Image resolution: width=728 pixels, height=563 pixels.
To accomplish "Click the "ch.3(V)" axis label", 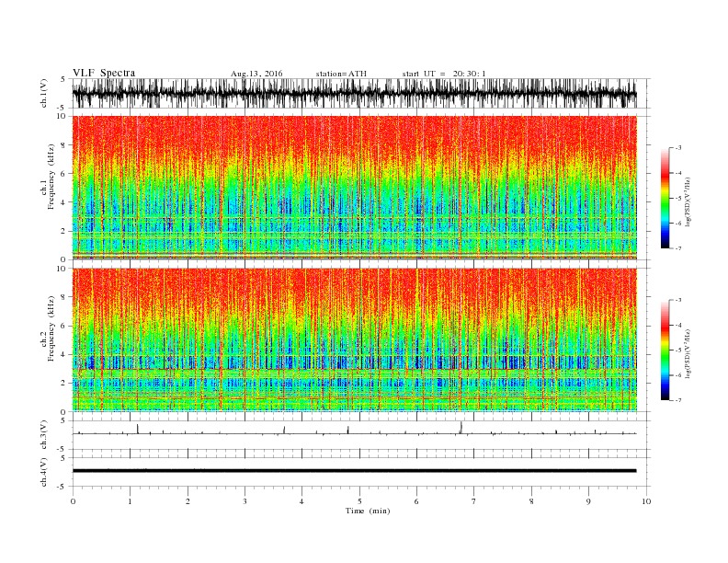I will 43,435.
